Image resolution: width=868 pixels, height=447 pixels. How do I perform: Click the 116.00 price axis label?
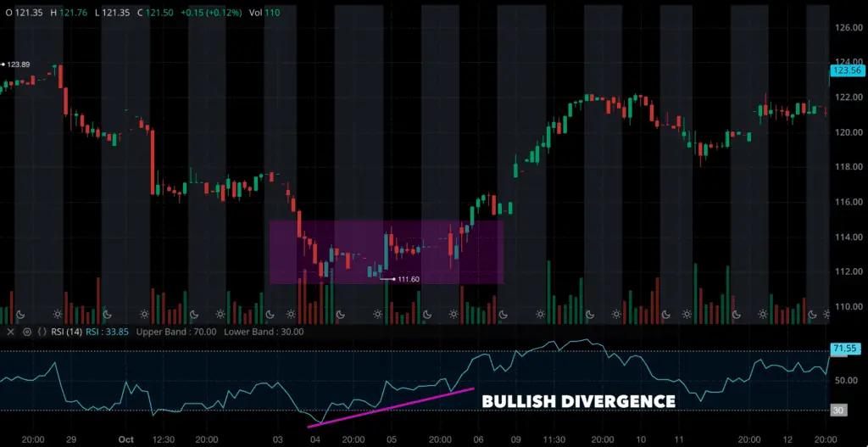[849, 202]
